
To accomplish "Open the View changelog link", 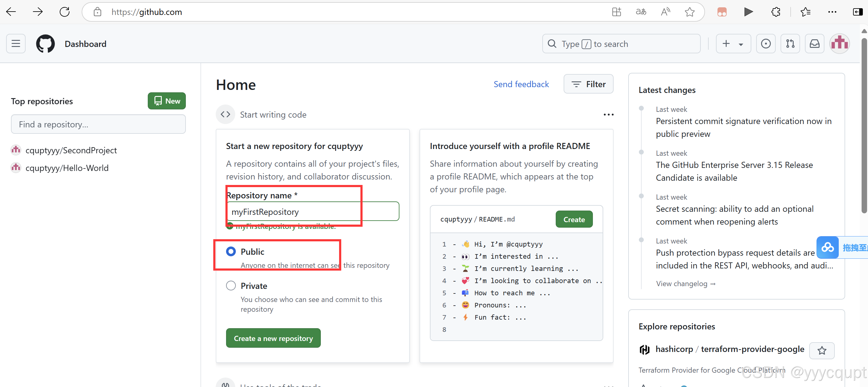I will 686,283.
